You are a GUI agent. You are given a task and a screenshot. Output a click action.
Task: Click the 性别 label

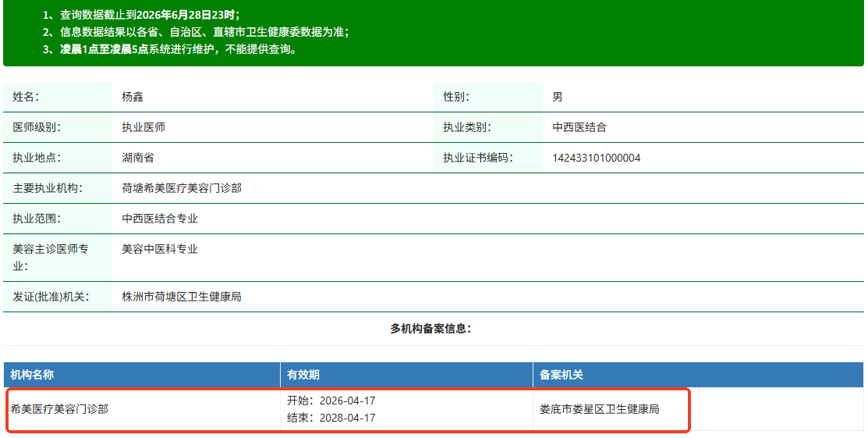(x=456, y=97)
